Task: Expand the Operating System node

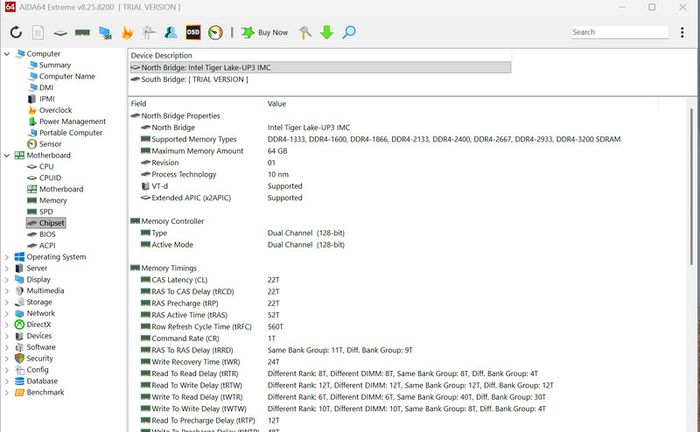Action: (7, 257)
